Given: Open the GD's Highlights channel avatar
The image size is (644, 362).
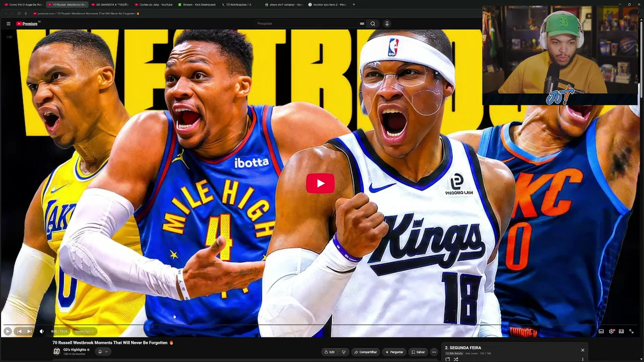Looking at the screenshot, I should [x=57, y=351].
